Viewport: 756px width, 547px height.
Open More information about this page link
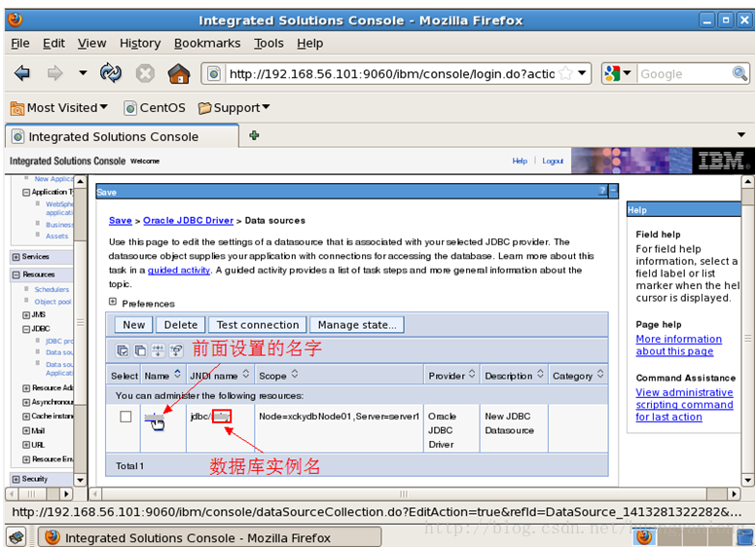point(678,345)
